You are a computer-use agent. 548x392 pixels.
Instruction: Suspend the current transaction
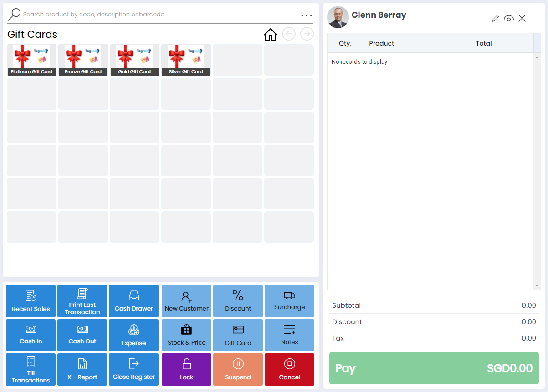(238, 369)
